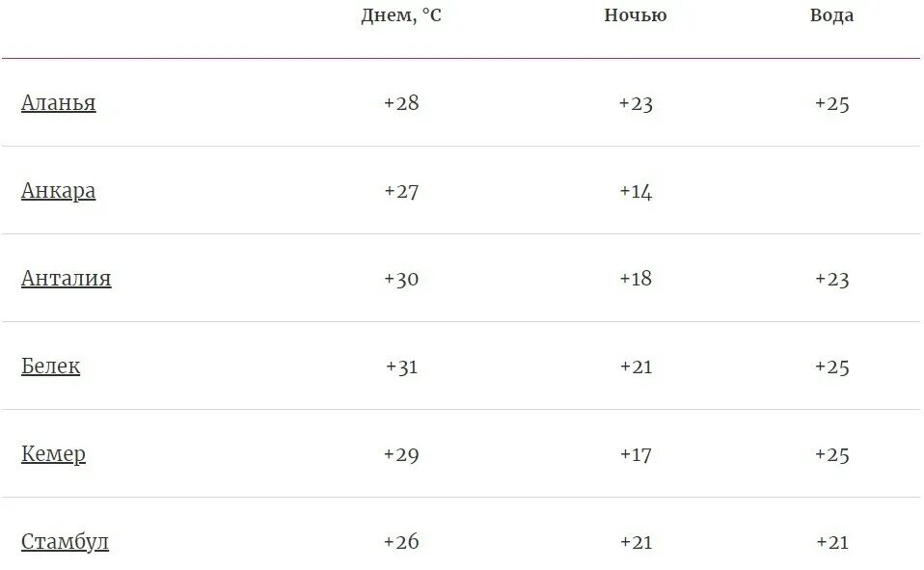Click the Днем, °C column header

pyautogui.click(x=400, y=15)
